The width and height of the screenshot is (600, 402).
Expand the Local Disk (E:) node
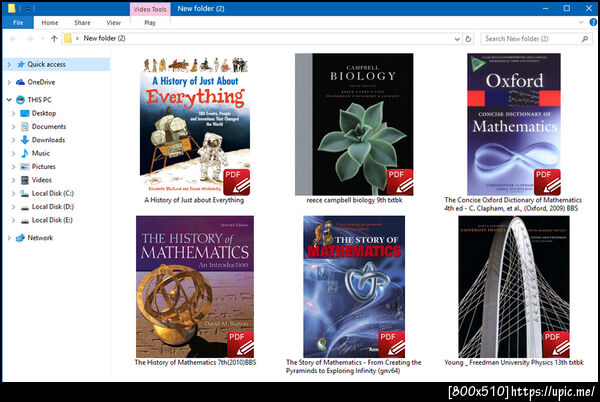click(13, 220)
